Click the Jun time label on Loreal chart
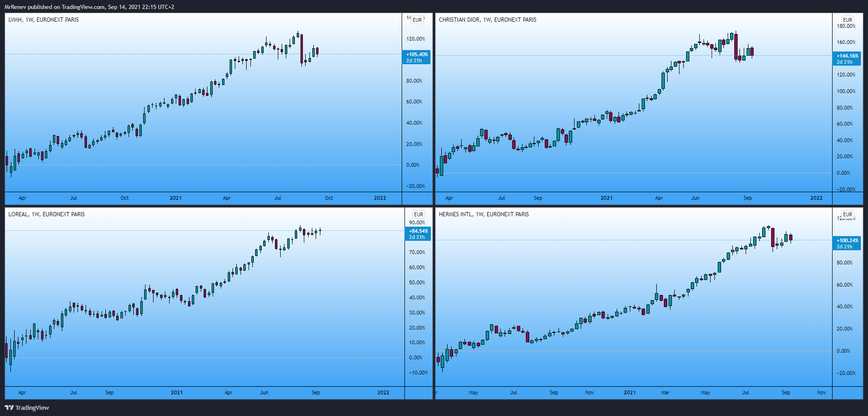868x416 pixels. click(x=264, y=393)
